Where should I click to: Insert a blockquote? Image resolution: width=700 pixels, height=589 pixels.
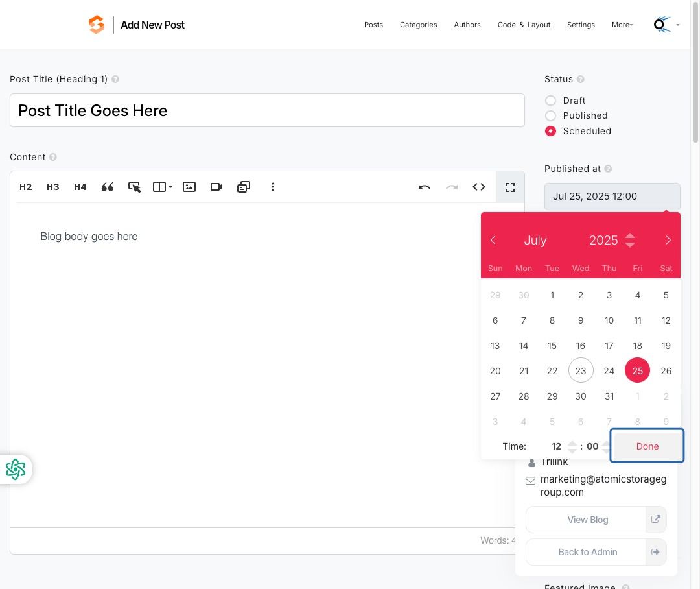(x=107, y=187)
